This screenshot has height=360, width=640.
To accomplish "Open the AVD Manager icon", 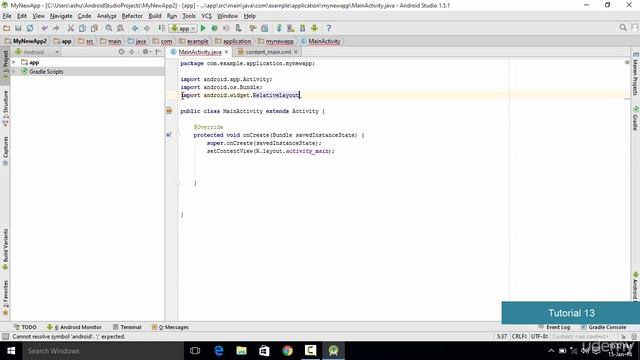I will (291, 28).
